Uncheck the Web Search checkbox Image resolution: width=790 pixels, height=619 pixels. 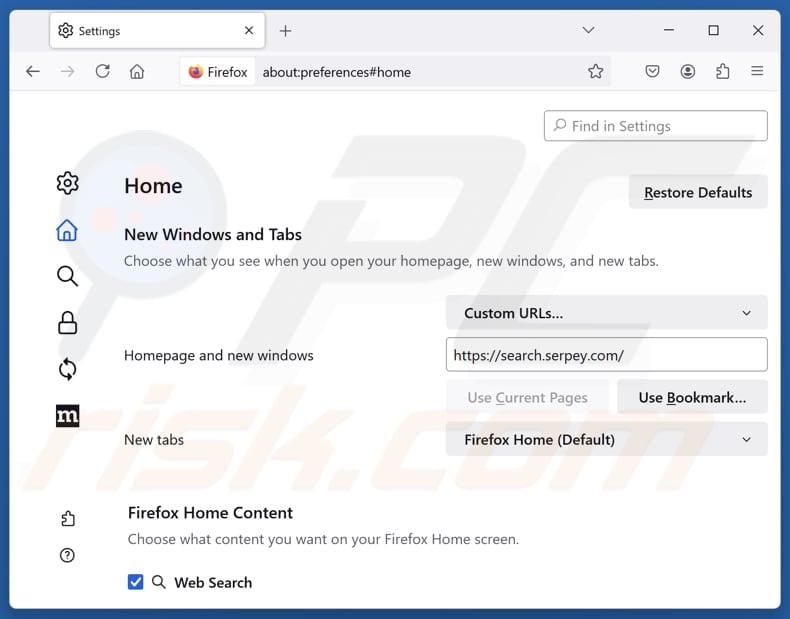coord(136,582)
